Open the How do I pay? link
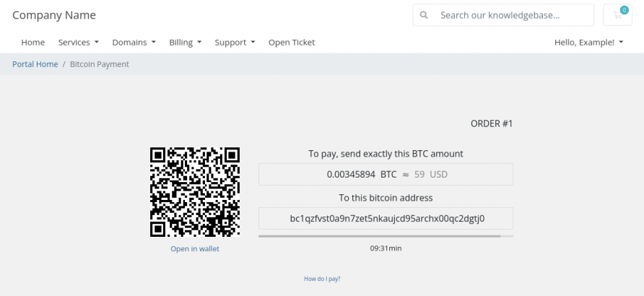The width and height of the screenshot is (644, 296). point(322,279)
